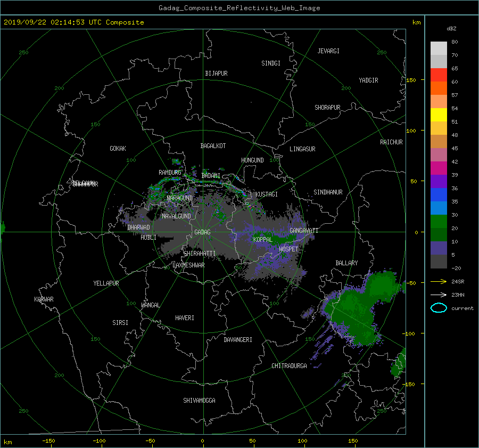Click the RAMDURG city label
The height and width of the screenshot is (448, 479).
[x=170, y=173]
